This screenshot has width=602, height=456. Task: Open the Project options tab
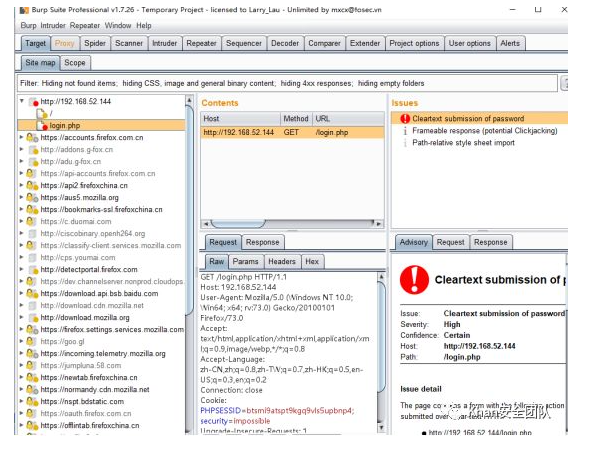pyautogui.click(x=414, y=43)
